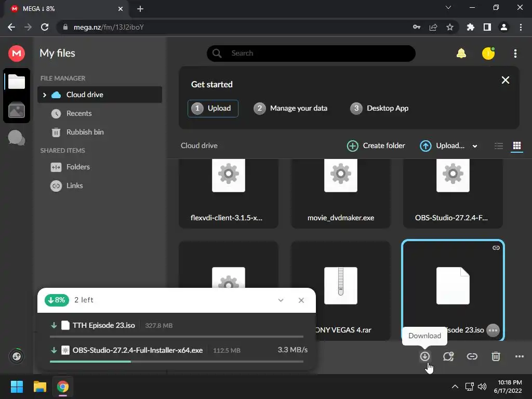532x399 pixels.
Task: Click Cloud drive breadcrumb label
Action: pos(199,145)
